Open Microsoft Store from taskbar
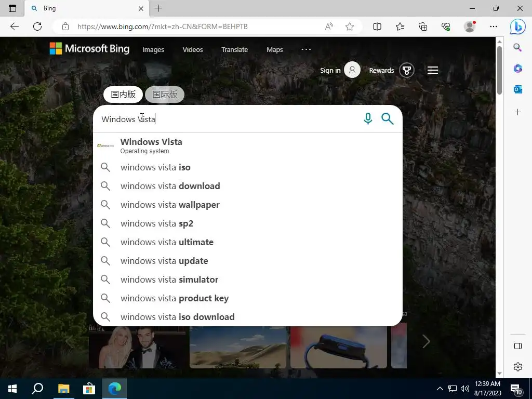Image resolution: width=532 pixels, height=399 pixels. [89, 389]
